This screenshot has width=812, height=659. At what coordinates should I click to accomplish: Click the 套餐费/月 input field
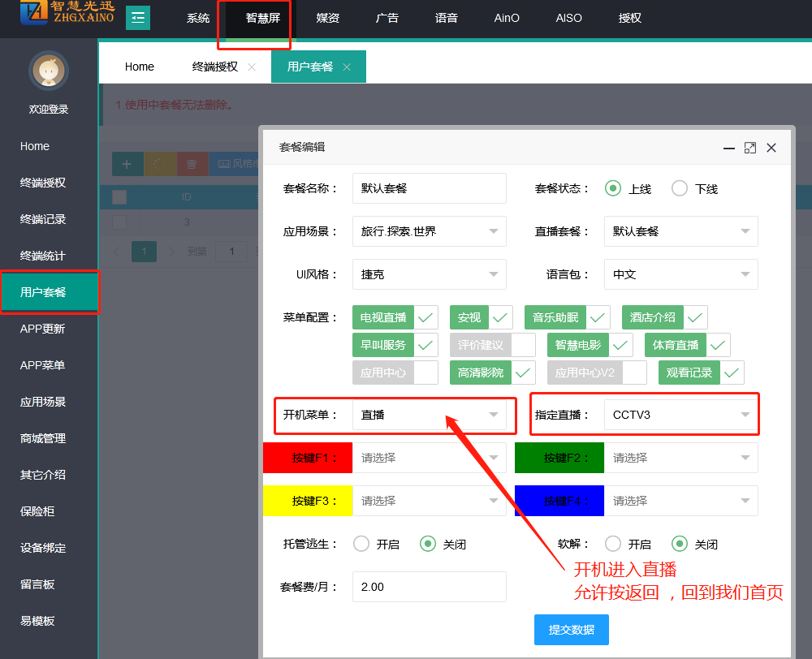tap(429, 587)
